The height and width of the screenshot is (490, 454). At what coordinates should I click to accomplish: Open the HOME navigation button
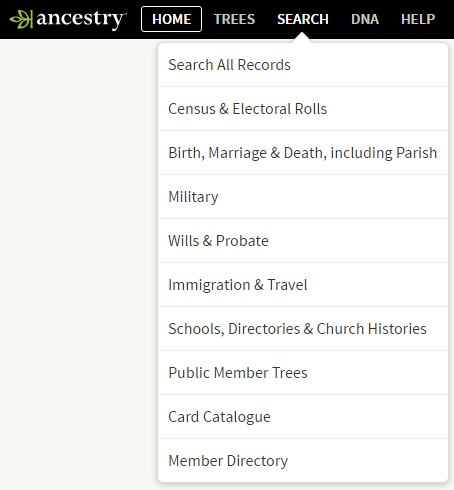pos(171,19)
